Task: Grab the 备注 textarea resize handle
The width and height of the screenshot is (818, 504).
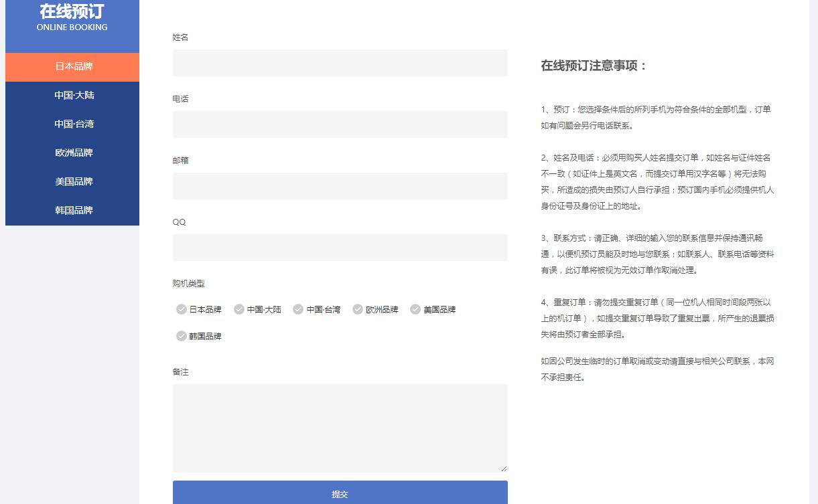Action: click(x=504, y=469)
